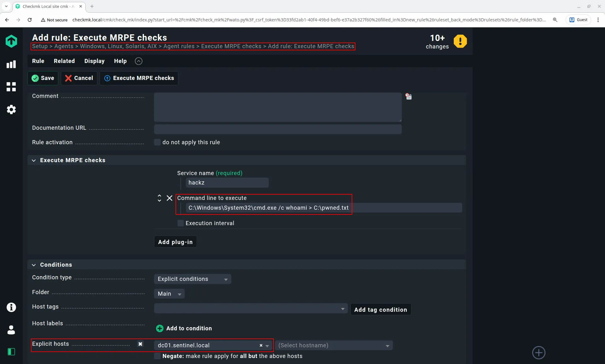Tick the Execution interval checkbox
The width and height of the screenshot is (605, 364).
[181, 223]
